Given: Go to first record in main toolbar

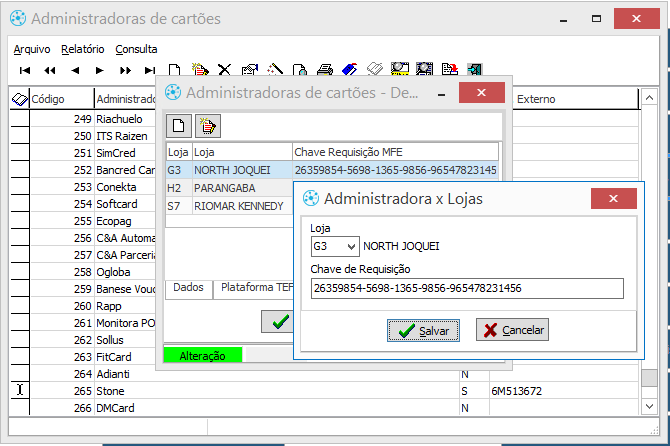Looking at the screenshot, I should (x=25, y=70).
